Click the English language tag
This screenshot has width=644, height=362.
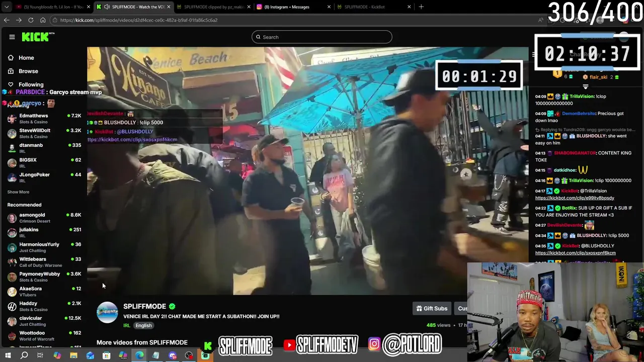(143, 325)
